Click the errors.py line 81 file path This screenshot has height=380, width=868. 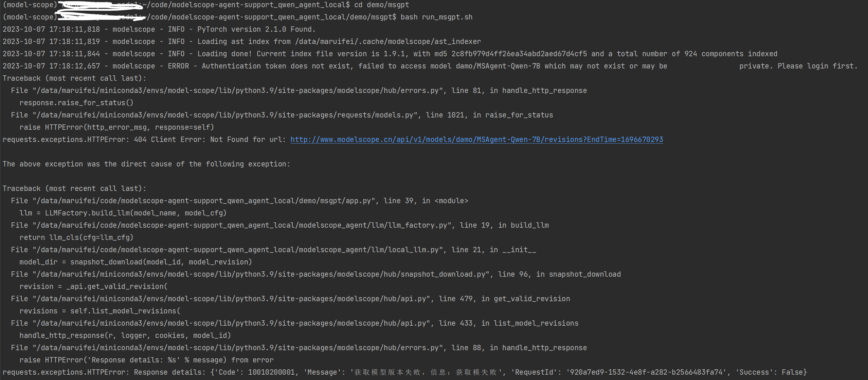(x=237, y=90)
